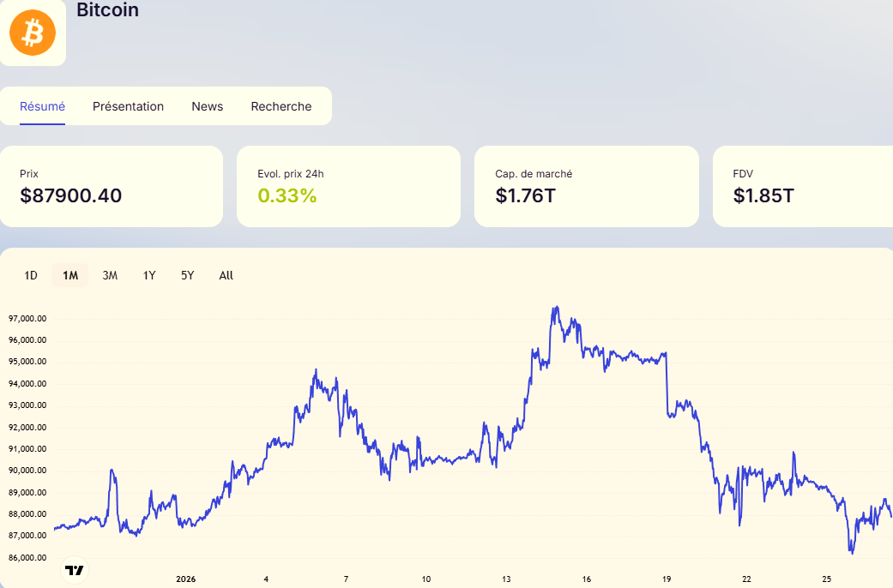Image resolution: width=893 pixels, height=588 pixels.
Task: Switch to the Résumé tab
Action: [43, 106]
